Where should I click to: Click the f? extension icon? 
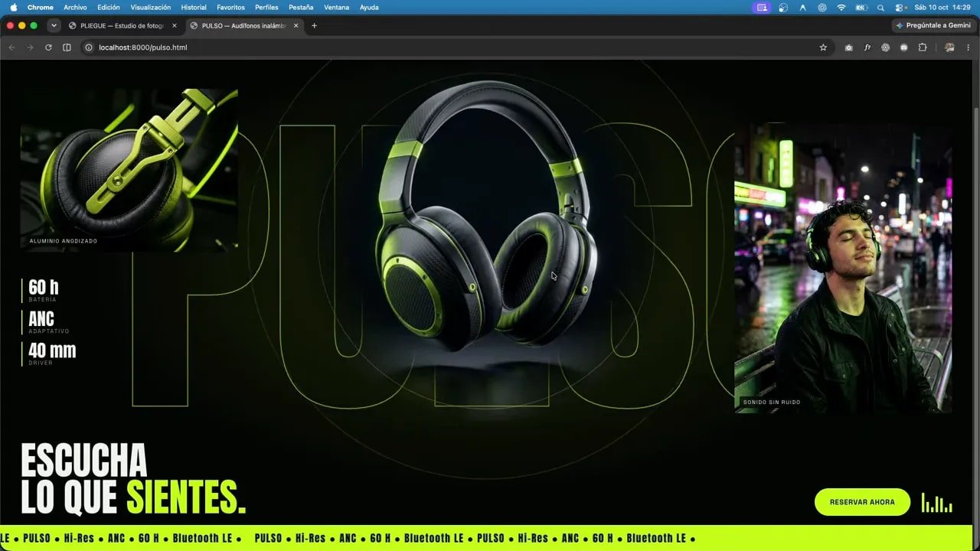click(x=867, y=47)
